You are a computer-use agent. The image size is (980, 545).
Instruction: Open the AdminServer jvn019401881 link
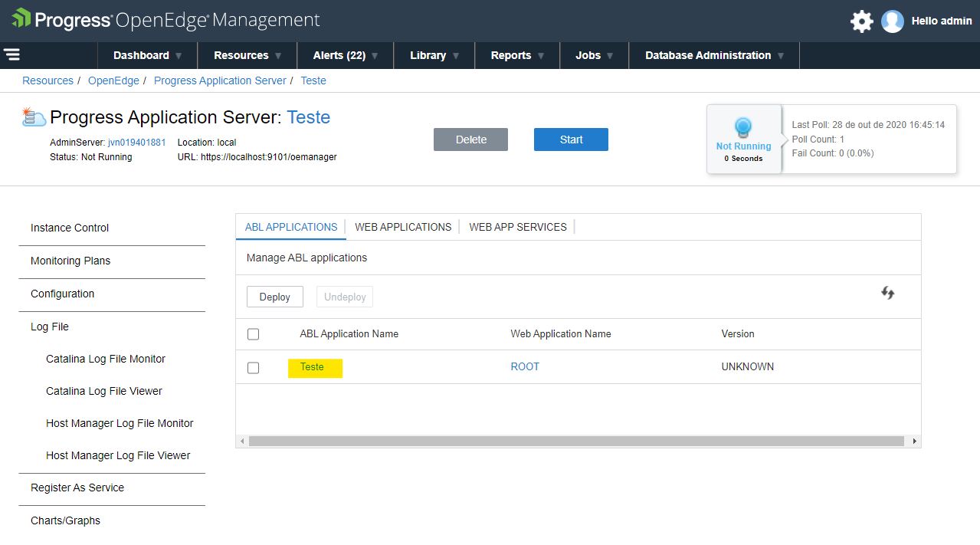tap(136, 143)
